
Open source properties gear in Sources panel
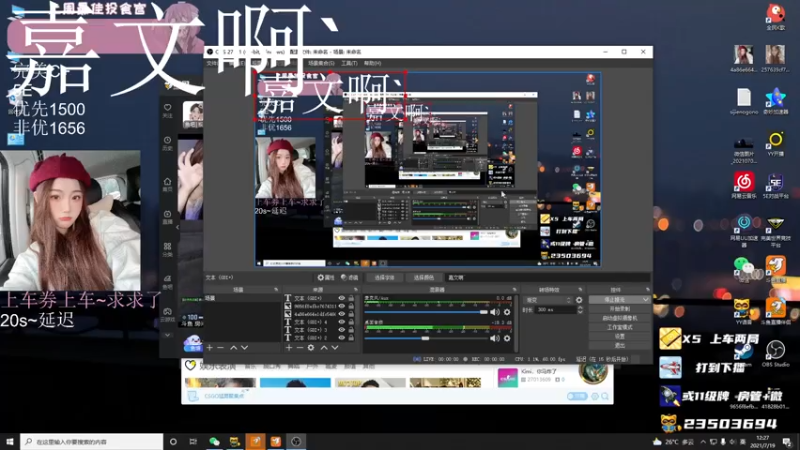(311, 347)
